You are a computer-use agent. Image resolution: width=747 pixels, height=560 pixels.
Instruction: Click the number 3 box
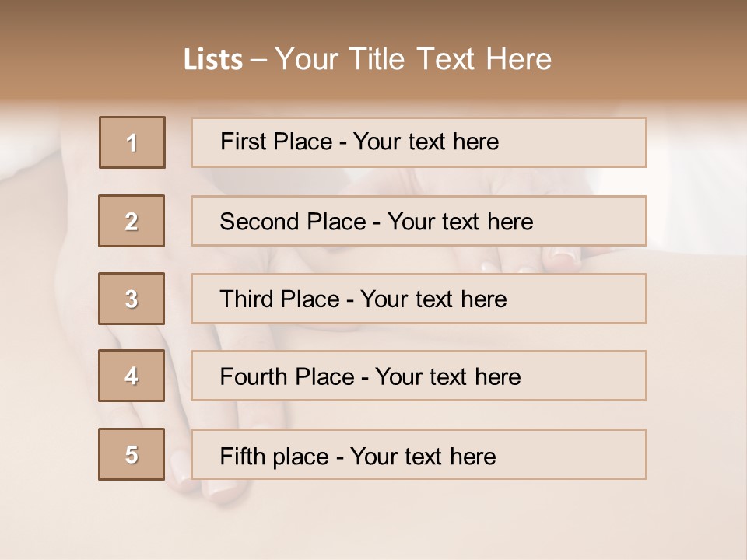pyautogui.click(x=132, y=299)
